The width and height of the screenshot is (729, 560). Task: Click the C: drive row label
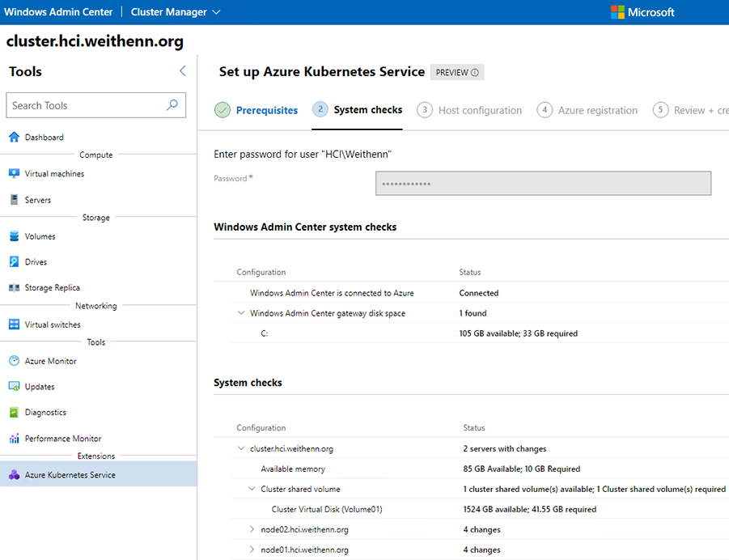pyautogui.click(x=264, y=333)
